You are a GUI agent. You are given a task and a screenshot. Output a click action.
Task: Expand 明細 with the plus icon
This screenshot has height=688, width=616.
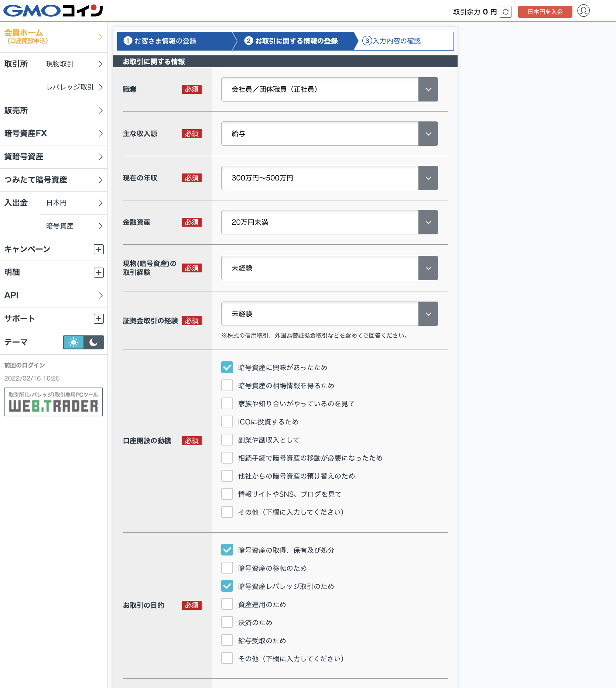(99, 273)
